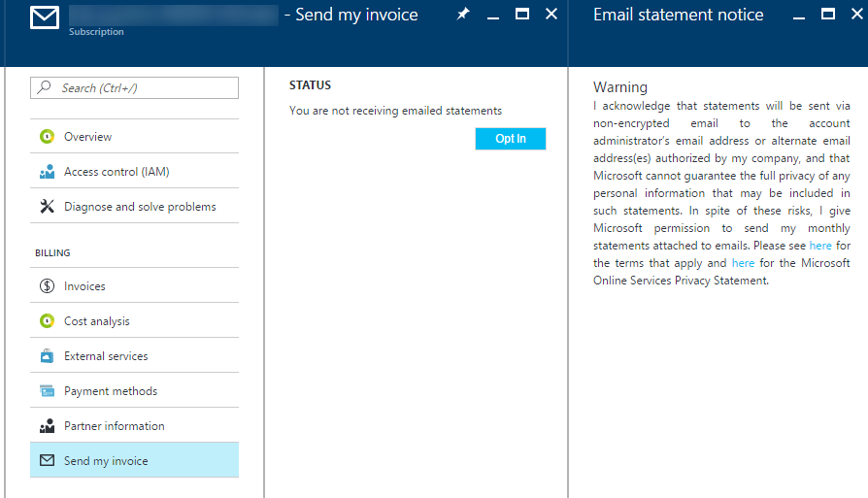Viewport: 868px width, 498px height.
Task: Click the Invoices dollar icon
Action: [x=47, y=286]
